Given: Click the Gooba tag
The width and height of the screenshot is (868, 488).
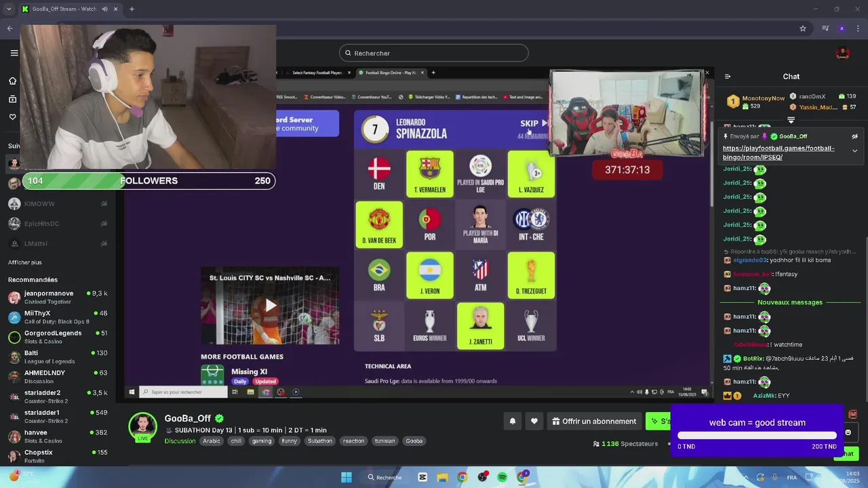Looking at the screenshot, I should (414, 441).
